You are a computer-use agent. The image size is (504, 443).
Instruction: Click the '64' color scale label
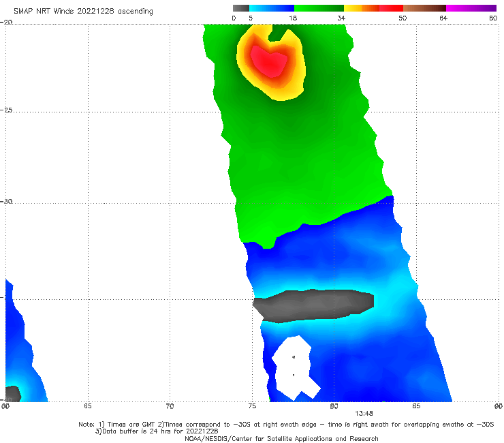(x=443, y=18)
